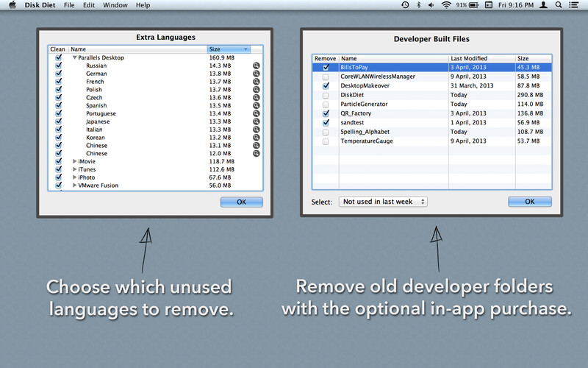Select the ParticleGenerator row
This screenshot has height=368, width=588.
(432, 104)
